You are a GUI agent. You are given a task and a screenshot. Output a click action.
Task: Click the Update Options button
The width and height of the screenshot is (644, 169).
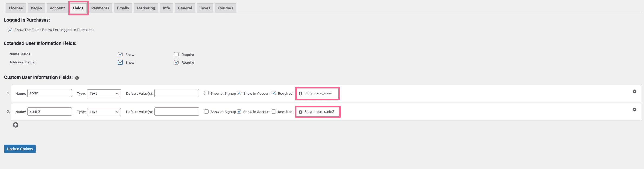click(x=20, y=149)
